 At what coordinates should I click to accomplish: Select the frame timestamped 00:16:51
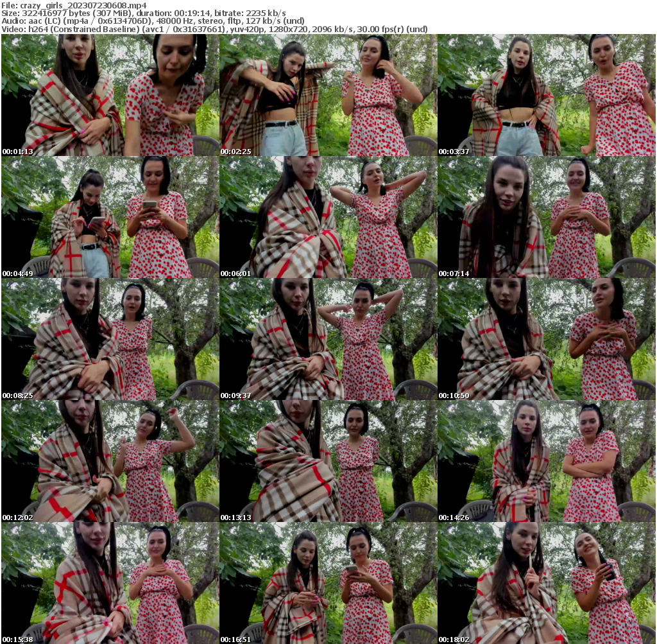pos(328,582)
